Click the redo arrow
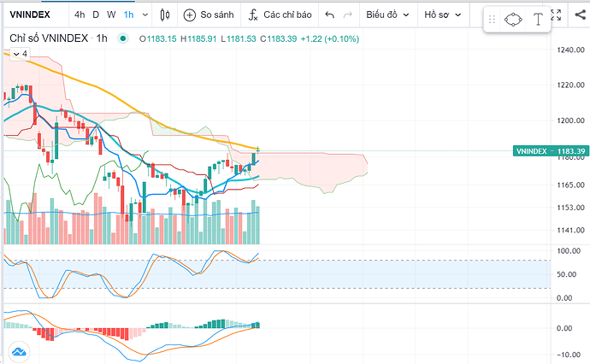Viewport: 590px width, 364px height. coord(348,15)
